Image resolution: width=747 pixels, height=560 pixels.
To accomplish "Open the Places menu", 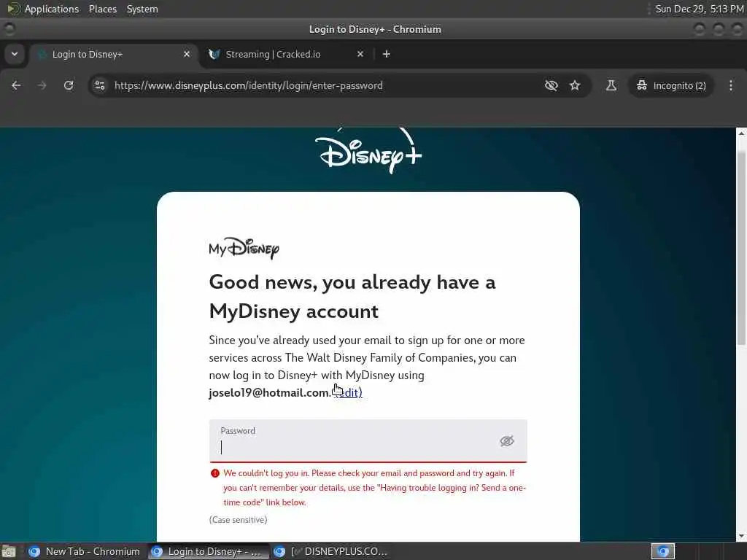I will (102, 9).
